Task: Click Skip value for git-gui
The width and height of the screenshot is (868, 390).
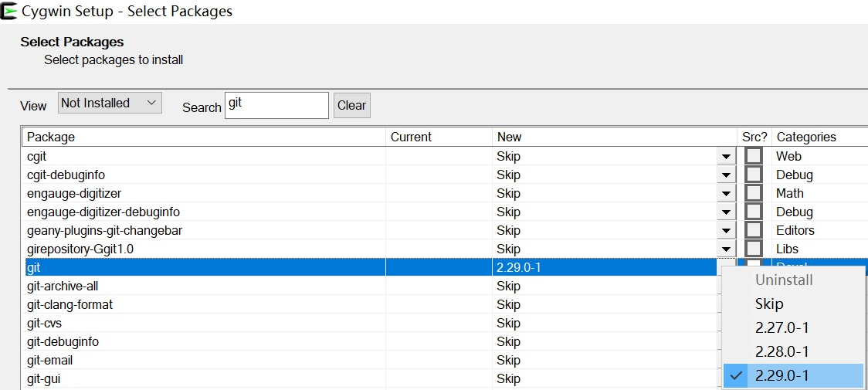Action: pos(508,379)
